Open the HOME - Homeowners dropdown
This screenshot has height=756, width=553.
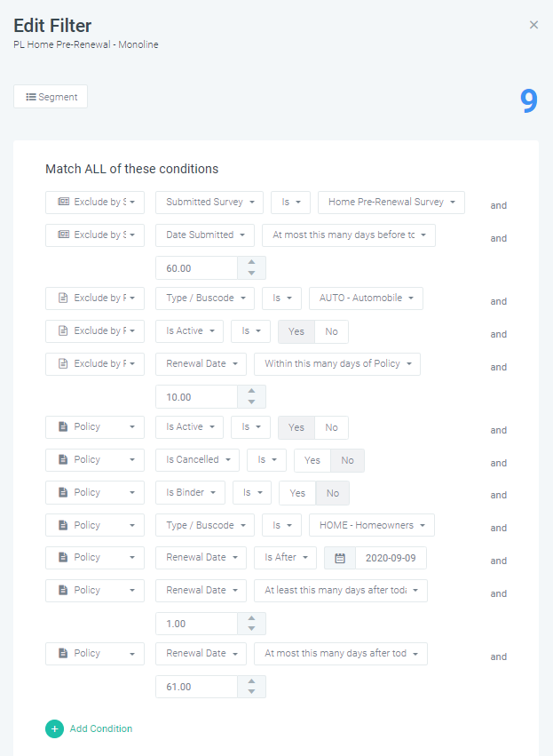click(x=371, y=525)
